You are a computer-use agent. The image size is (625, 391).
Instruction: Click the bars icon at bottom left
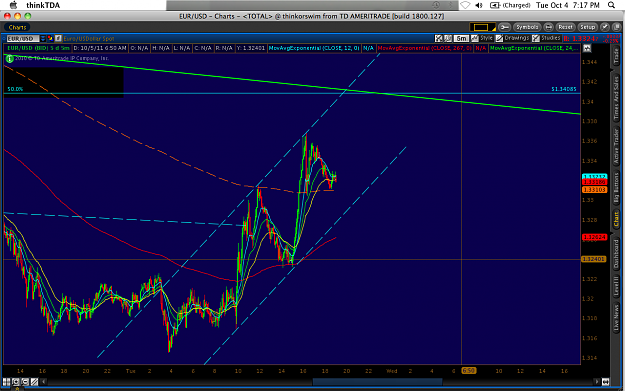[6, 382]
